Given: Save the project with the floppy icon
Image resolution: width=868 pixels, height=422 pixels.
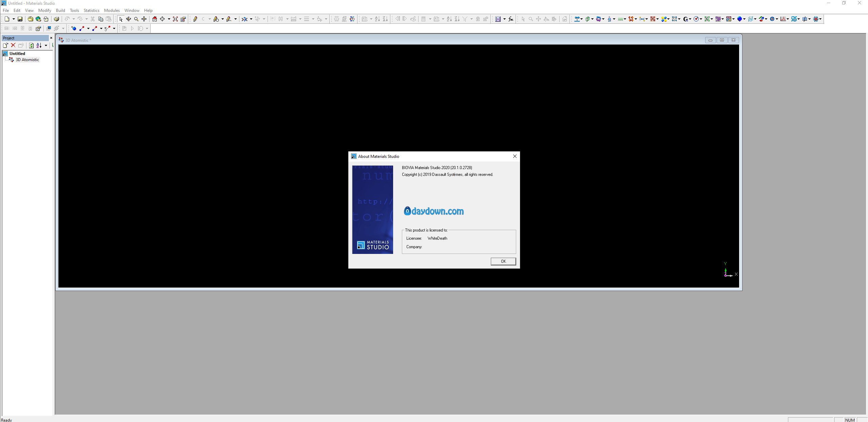Looking at the screenshot, I should point(20,19).
